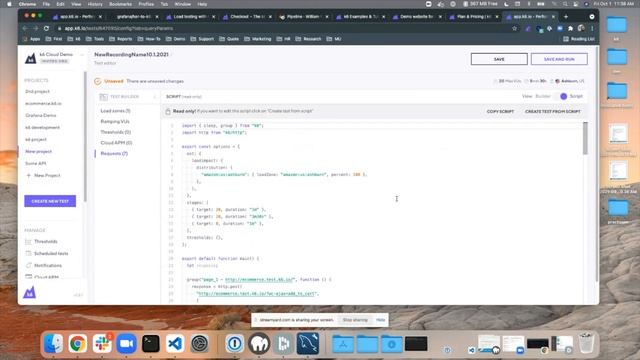This screenshot has height=360, width=640.
Task: Click the sidebar vertical scrollbar
Action: coord(85,137)
